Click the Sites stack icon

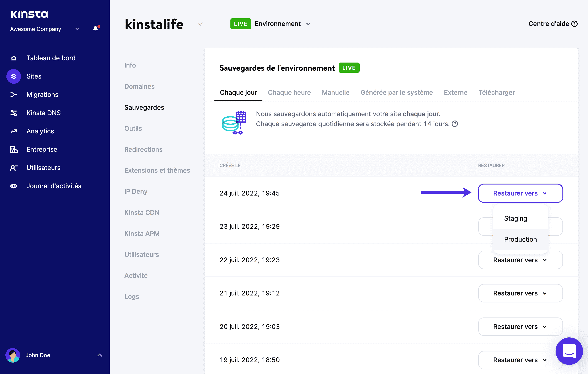click(14, 76)
